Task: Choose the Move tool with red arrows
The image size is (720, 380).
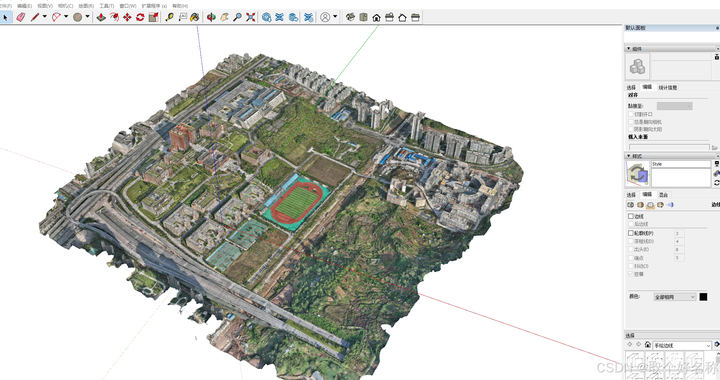Action: click(127, 17)
